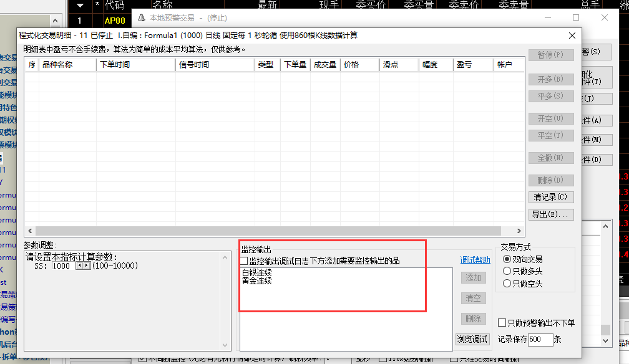Click the 滑点 column header

399,65
